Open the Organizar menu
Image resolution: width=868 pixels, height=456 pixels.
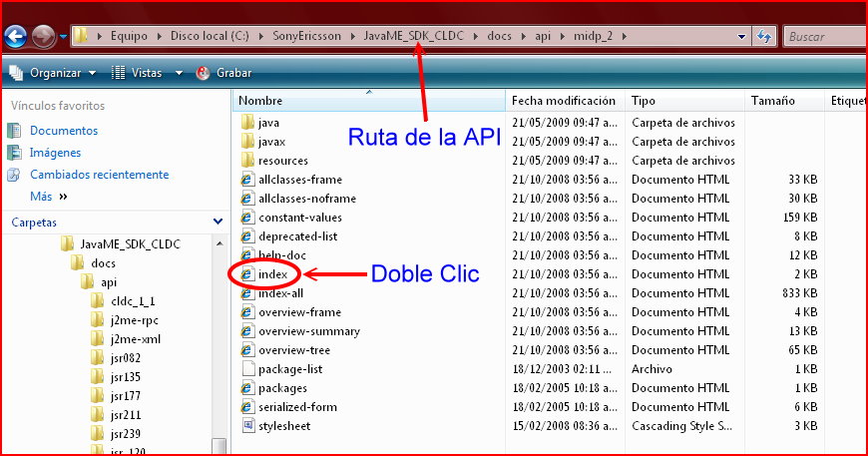[x=53, y=73]
